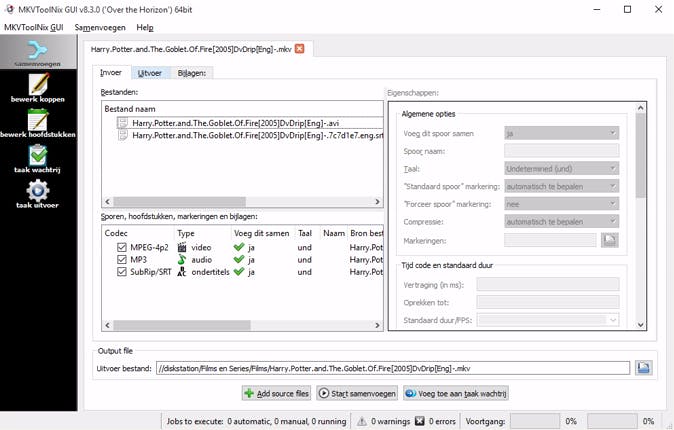Switch to the Bijlagen tab

pos(192,73)
